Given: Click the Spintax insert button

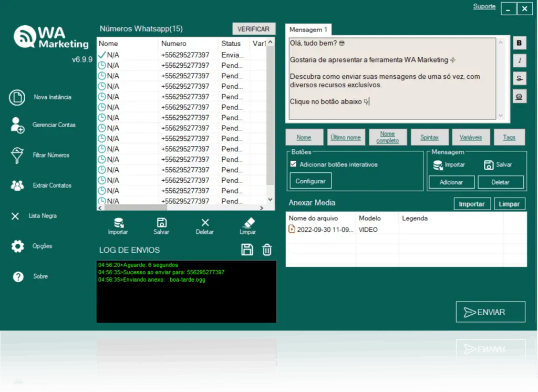Looking at the screenshot, I should tap(429, 137).
